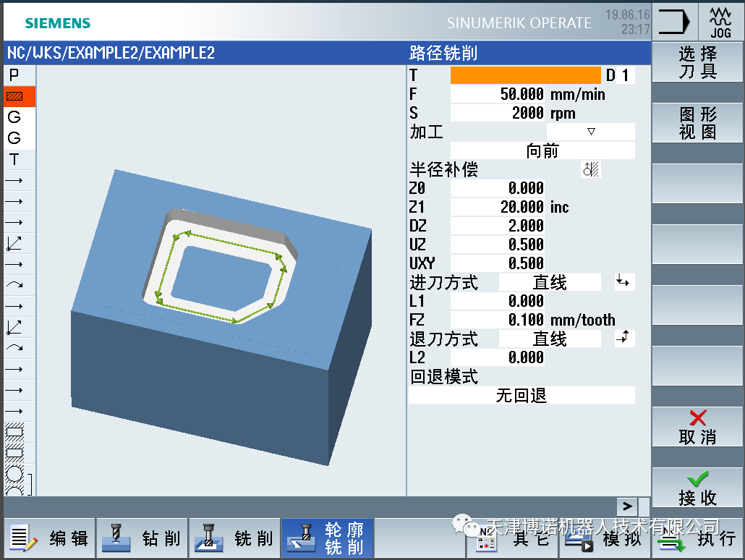The image size is (745, 560).
Task: Click the JOG mode icon
Action: coord(720,20)
